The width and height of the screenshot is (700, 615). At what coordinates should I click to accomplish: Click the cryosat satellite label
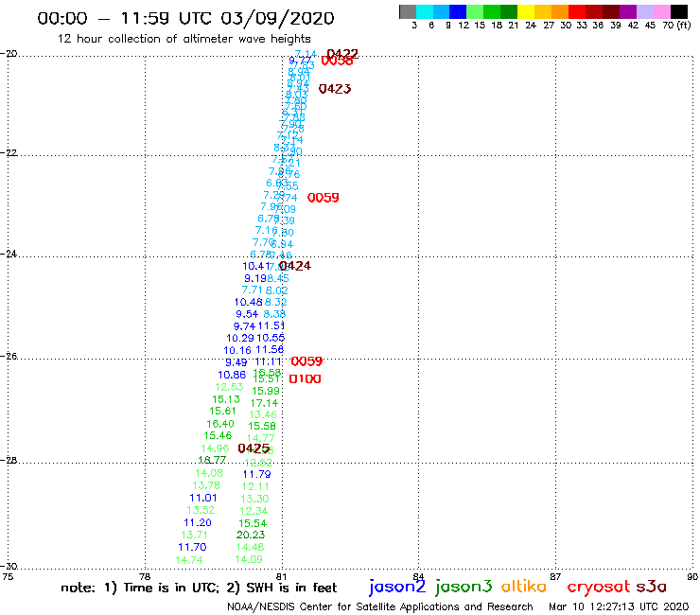[599, 587]
